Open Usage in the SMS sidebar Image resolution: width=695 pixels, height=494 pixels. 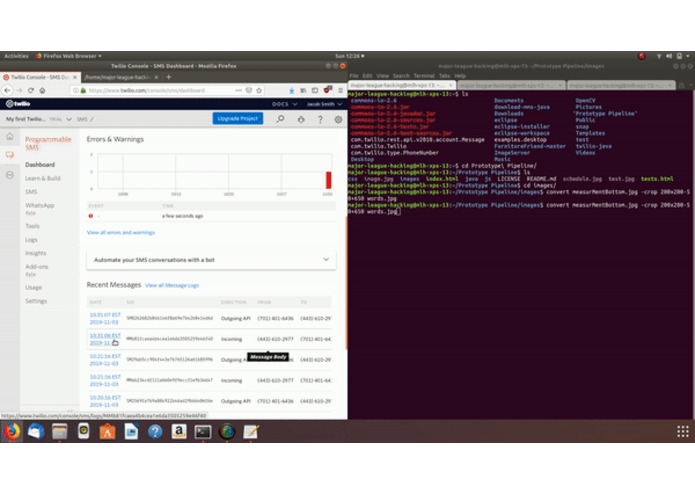point(33,287)
